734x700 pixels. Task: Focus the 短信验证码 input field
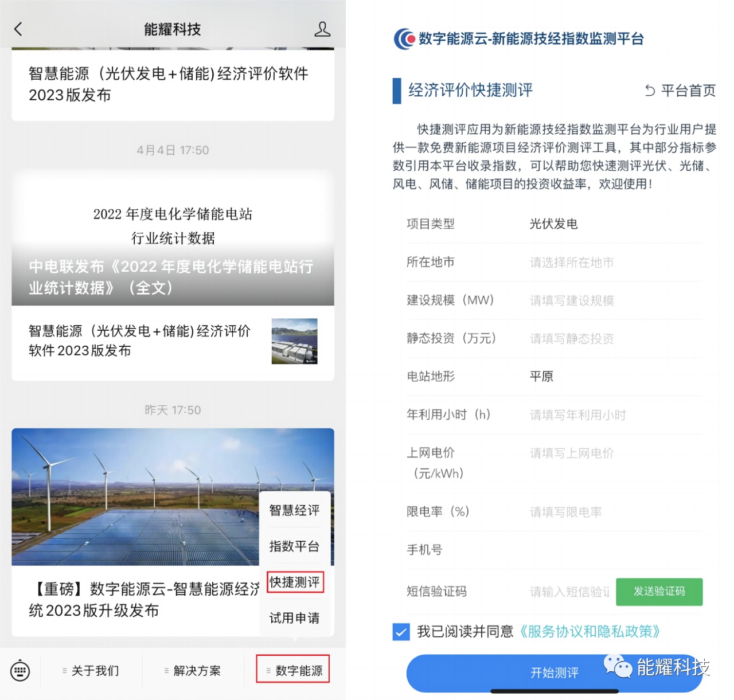tap(569, 592)
